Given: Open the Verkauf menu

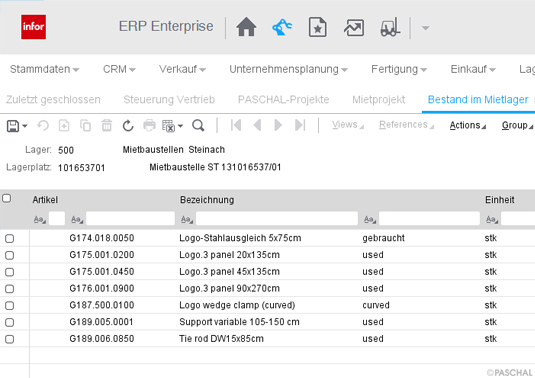Looking at the screenshot, I should (x=182, y=69).
